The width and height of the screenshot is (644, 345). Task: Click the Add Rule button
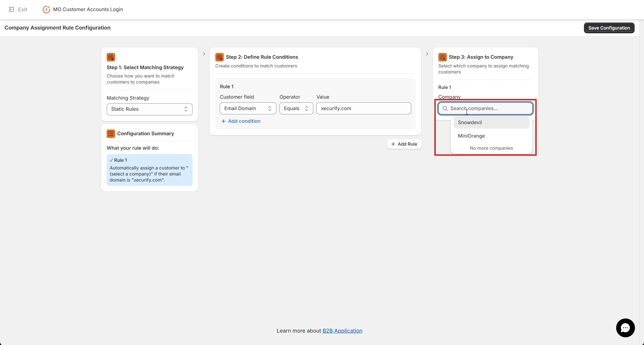coord(404,144)
